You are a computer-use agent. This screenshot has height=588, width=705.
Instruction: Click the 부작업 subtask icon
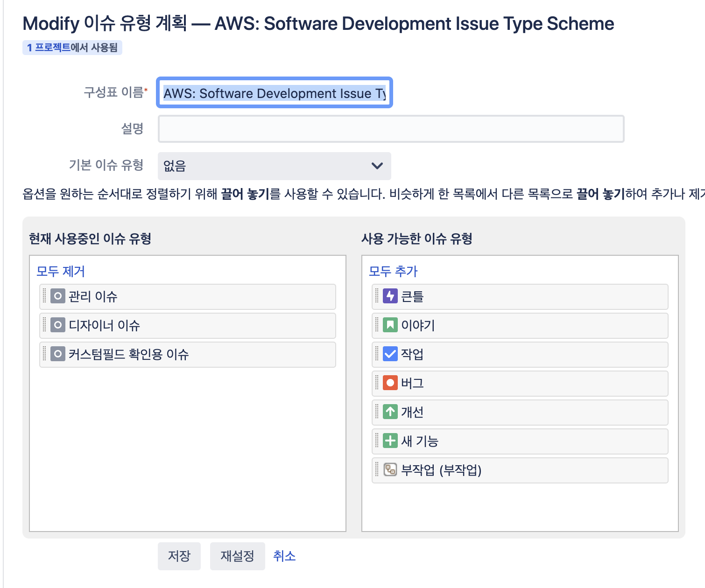[390, 469]
